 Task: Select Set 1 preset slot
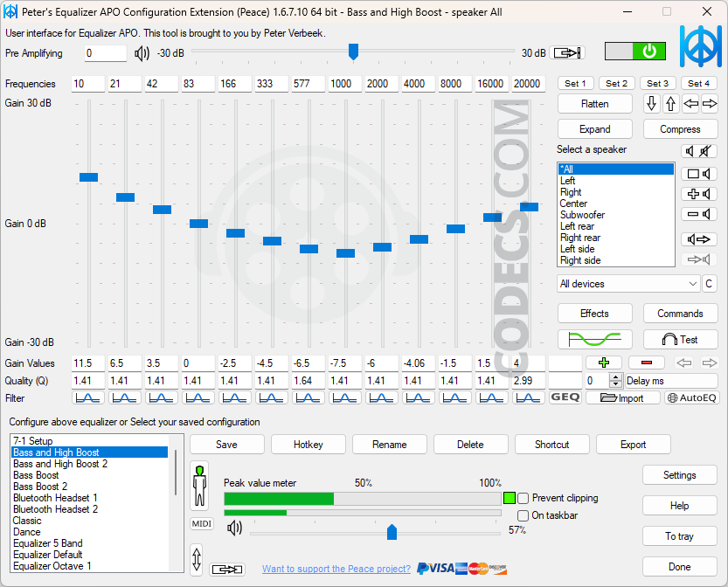click(x=575, y=84)
